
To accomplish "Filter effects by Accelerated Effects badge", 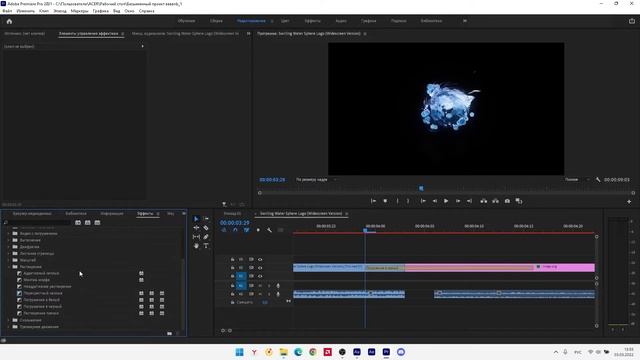I will click(x=78, y=222).
